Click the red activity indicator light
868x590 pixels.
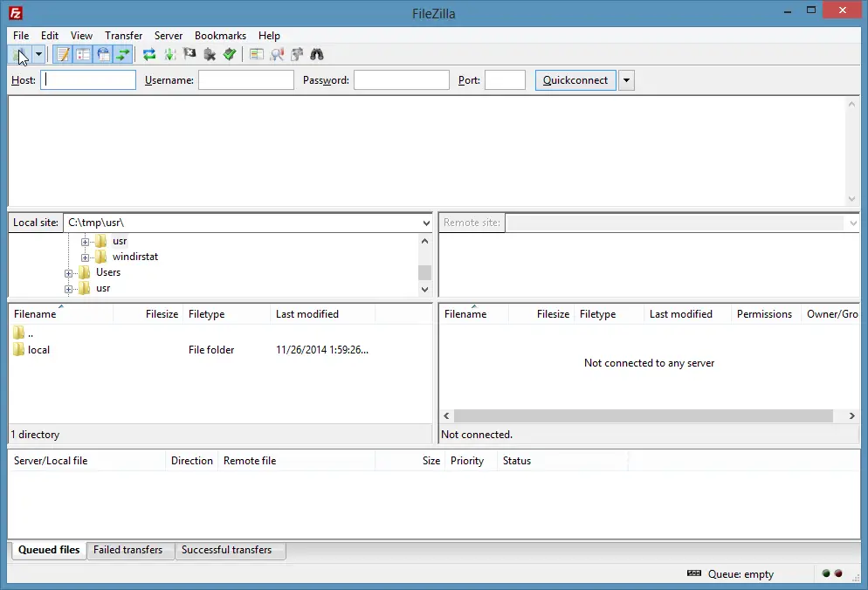838,573
